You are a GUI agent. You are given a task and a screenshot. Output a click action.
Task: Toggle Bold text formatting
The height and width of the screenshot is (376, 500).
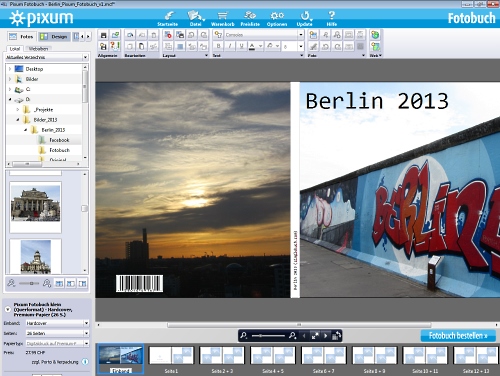pos(218,46)
